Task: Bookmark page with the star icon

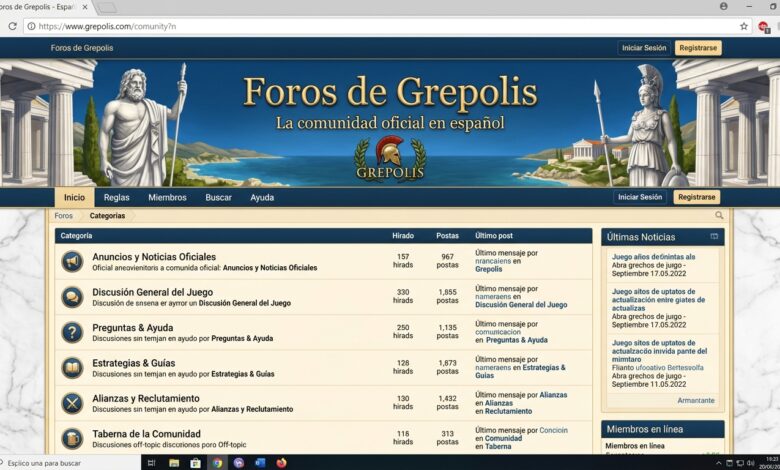Action: [x=744, y=26]
